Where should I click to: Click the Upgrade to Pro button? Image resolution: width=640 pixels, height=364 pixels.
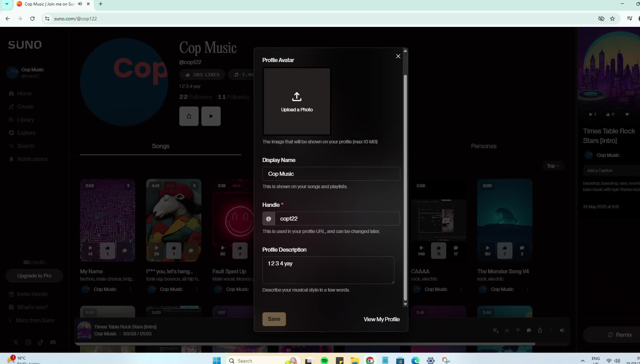(34, 276)
